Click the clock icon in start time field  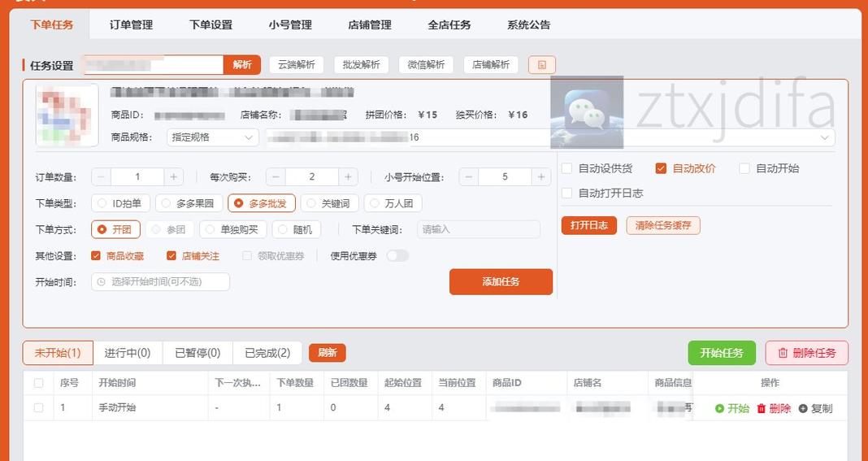(x=102, y=281)
